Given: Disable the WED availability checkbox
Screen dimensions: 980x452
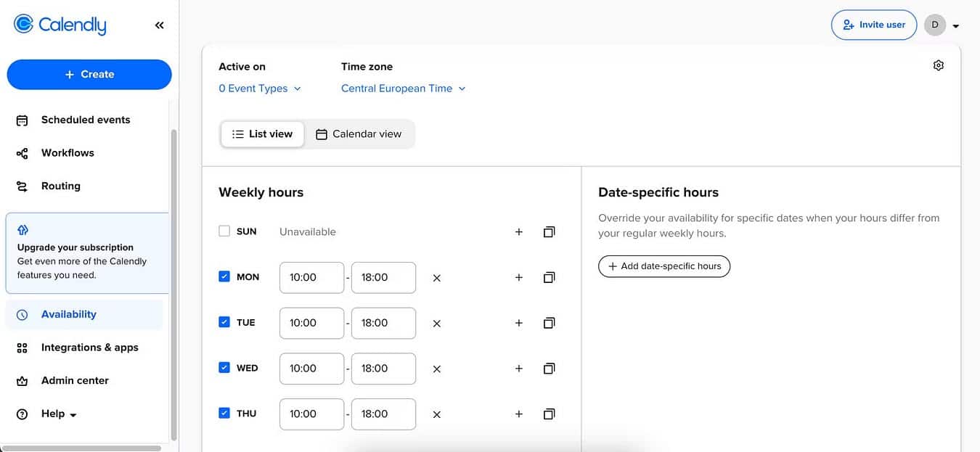Looking at the screenshot, I should point(224,368).
